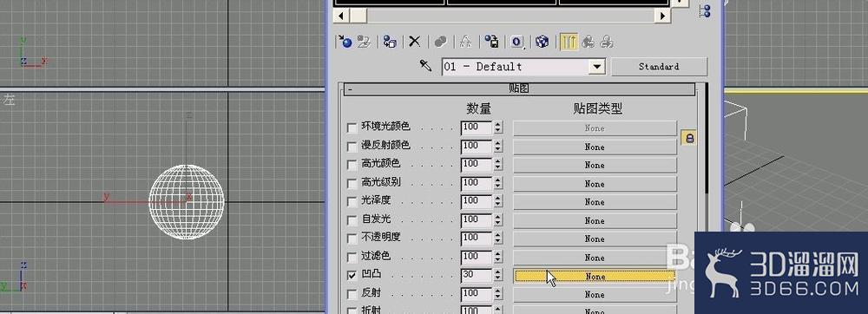Click the Reset Map X icon
This screenshot has height=314, width=868.
[x=415, y=42]
